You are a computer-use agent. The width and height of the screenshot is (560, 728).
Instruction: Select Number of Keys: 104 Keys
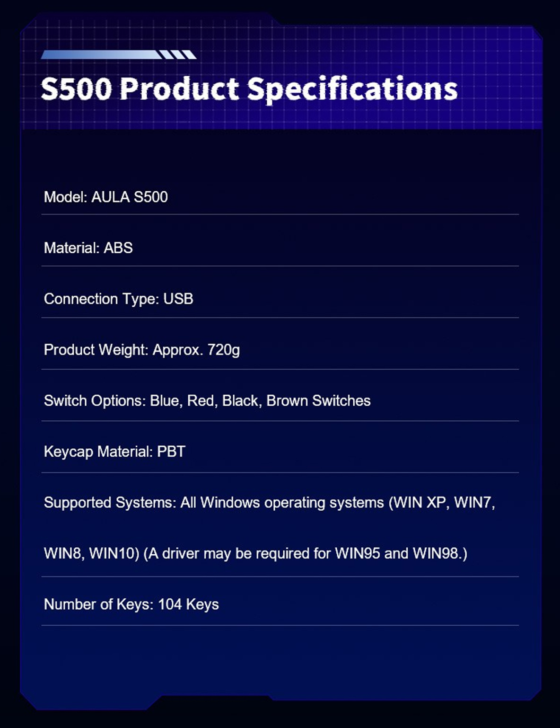[x=131, y=604]
